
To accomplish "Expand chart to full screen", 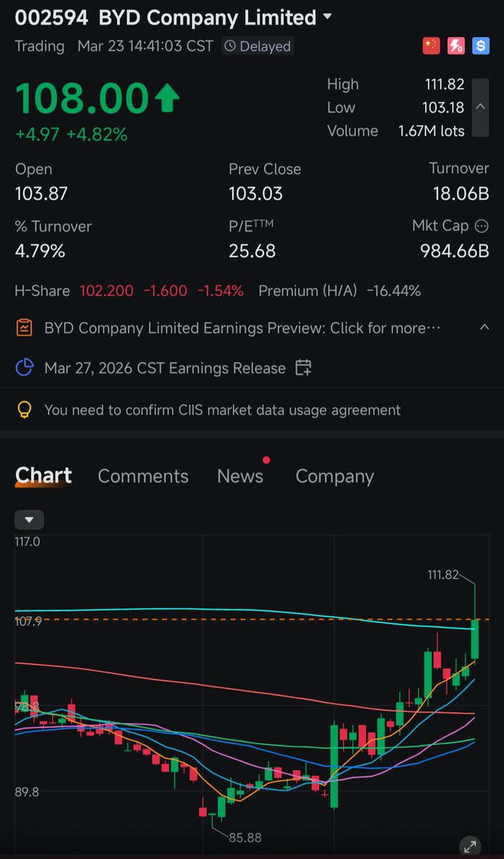I will pyautogui.click(x=470, y=847).
